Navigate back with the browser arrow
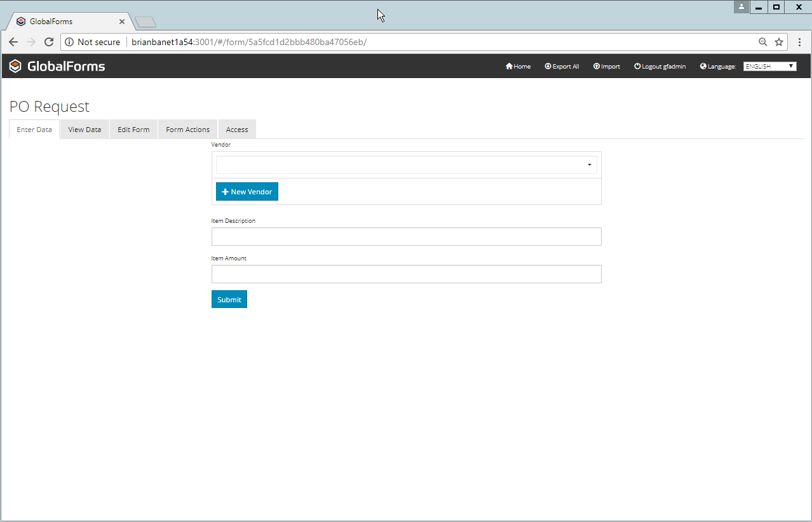Viewport: 812px width, 522px height. click(13, 42)
